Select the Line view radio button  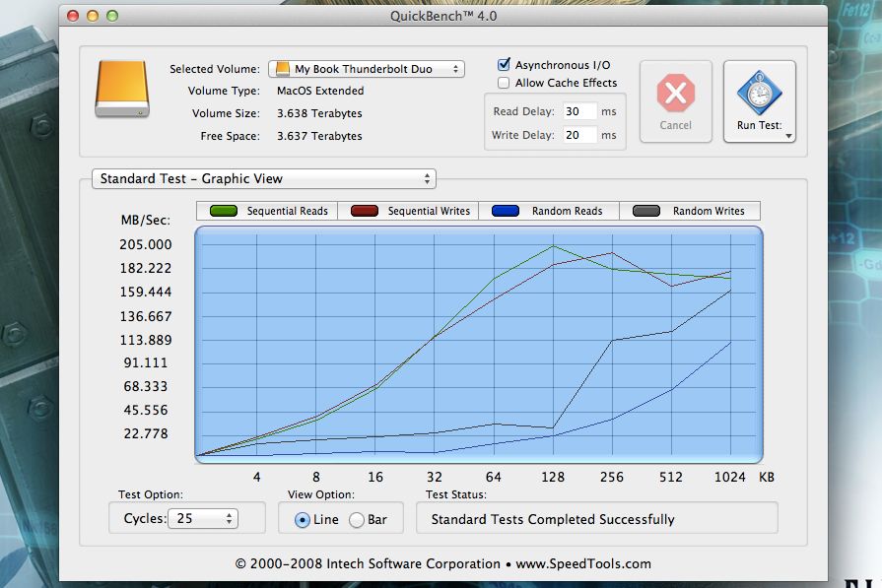(x=303, y=520)
